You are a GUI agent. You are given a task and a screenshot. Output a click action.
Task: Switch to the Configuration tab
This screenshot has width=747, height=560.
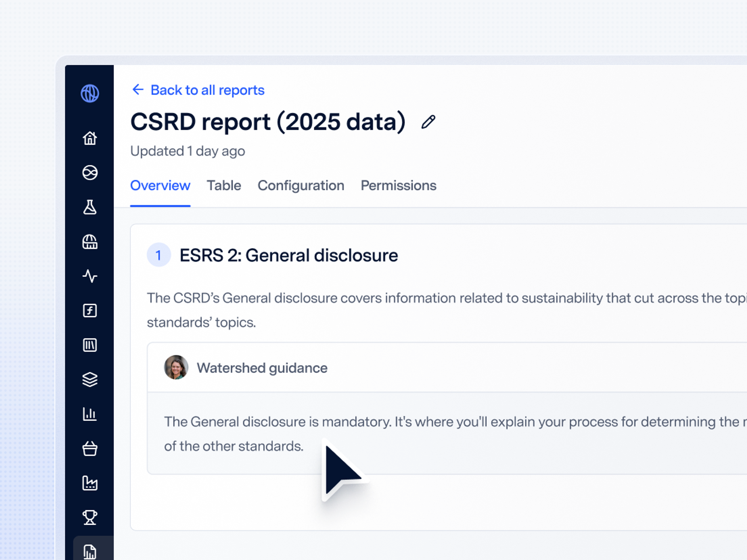[301, 185]
